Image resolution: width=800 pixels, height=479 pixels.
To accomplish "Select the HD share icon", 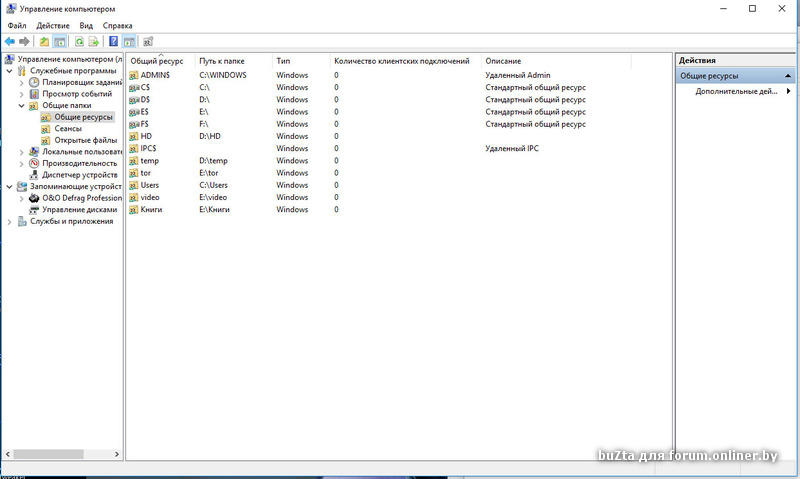I will click(x=134, y=136).
